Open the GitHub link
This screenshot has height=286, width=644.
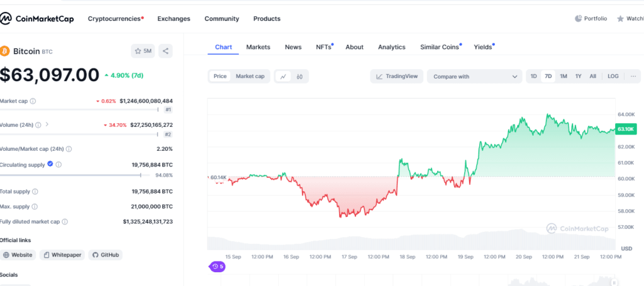coord(106,255)
